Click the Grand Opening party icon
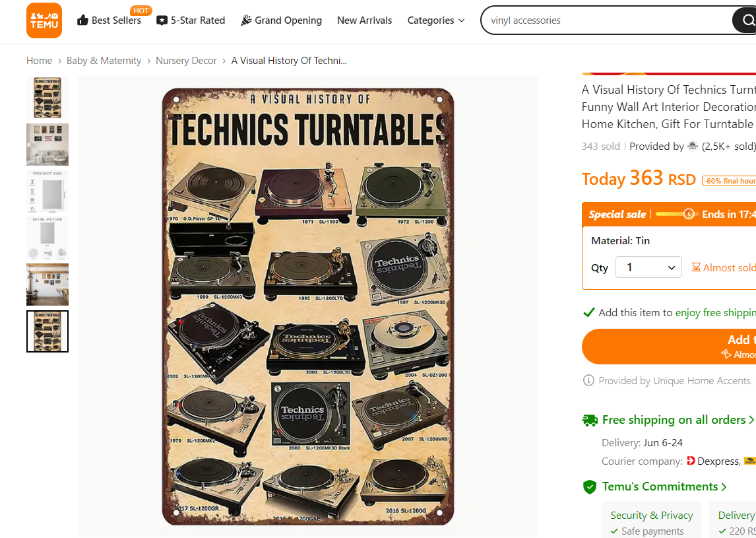The width and height of the screenshot is (756, 538). coord(246,20)
